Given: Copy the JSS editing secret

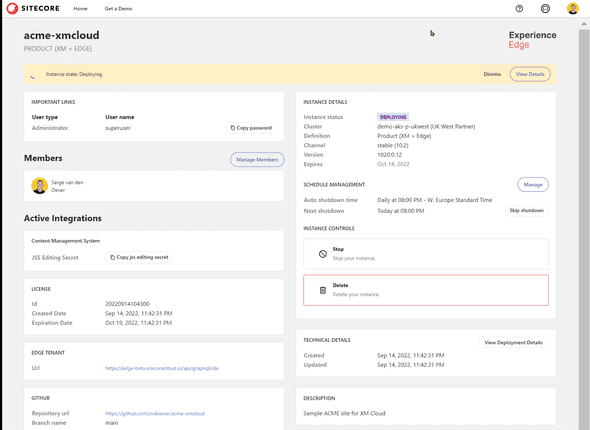Looking at the screenshot, I should [x=139, y=257].
